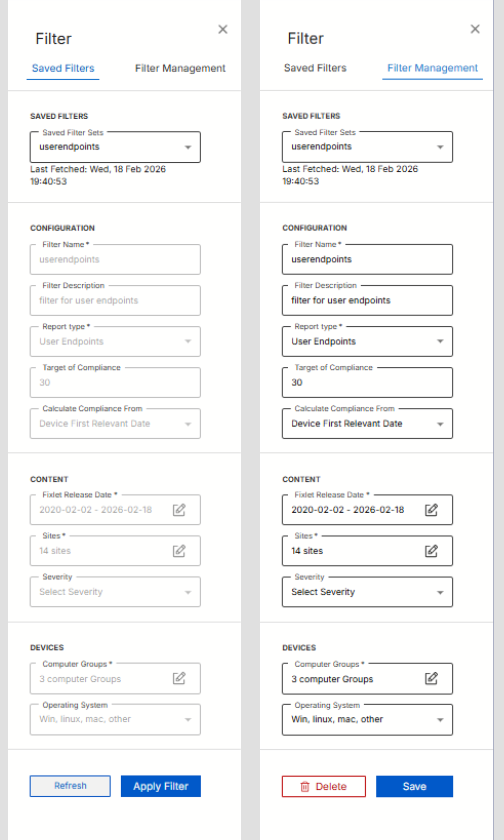Screen dimensions: 504x840
Task: Close the right Filter panel
Action: click(475, 29)
